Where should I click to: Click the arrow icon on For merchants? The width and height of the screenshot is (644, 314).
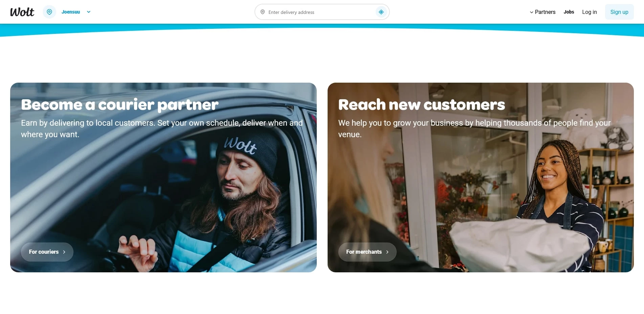tap(387, 252)
